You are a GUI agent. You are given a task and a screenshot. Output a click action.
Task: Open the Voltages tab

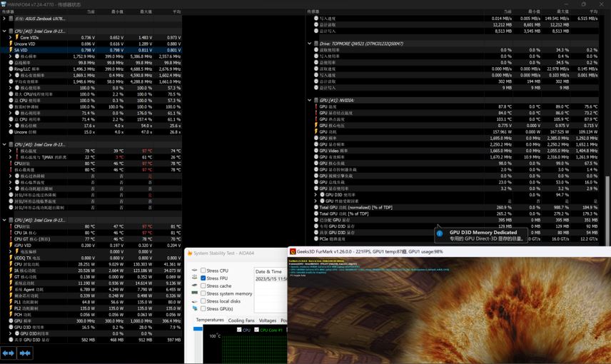coord(268,320)
